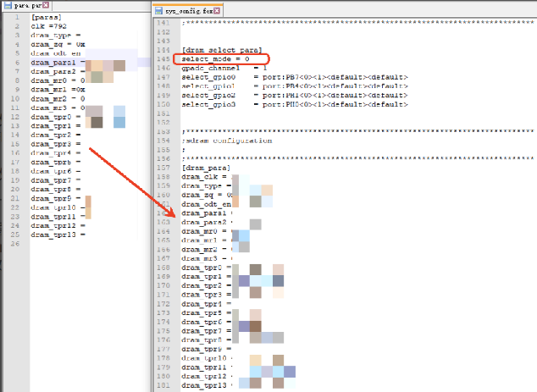Image resolution: width=537 pixels, height=392 pixels.
Task: Click empty line 26 in para.par
Action: click(85, 243)
